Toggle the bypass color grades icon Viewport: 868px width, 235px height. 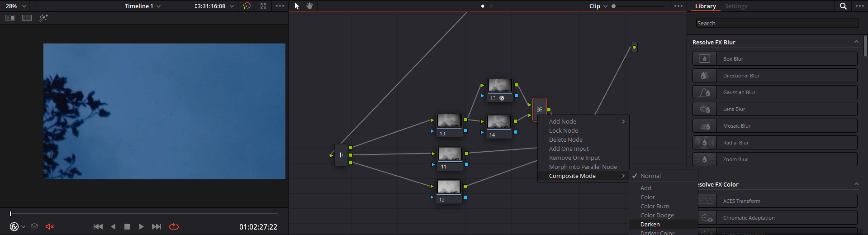point(247,6)
